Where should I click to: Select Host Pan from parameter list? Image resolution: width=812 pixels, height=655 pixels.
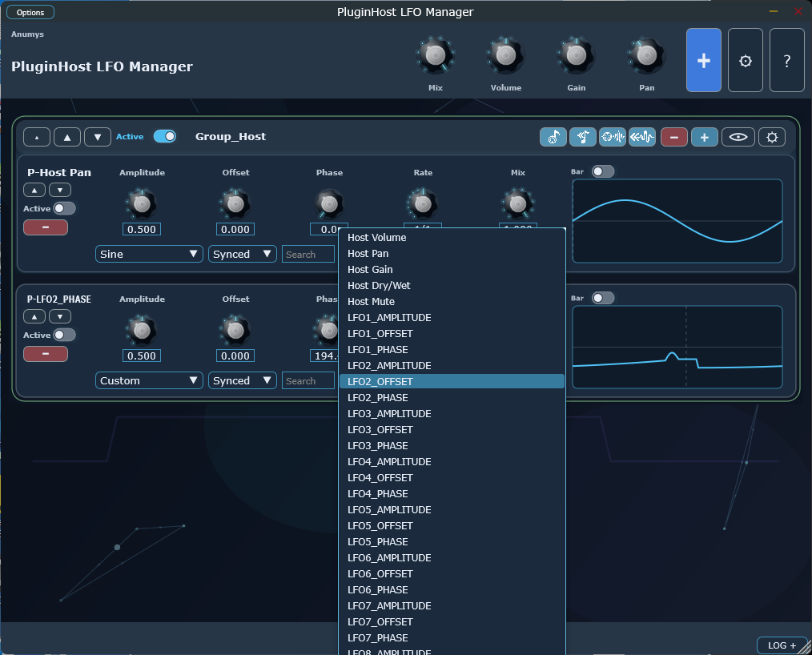click(x=452, y=254)
